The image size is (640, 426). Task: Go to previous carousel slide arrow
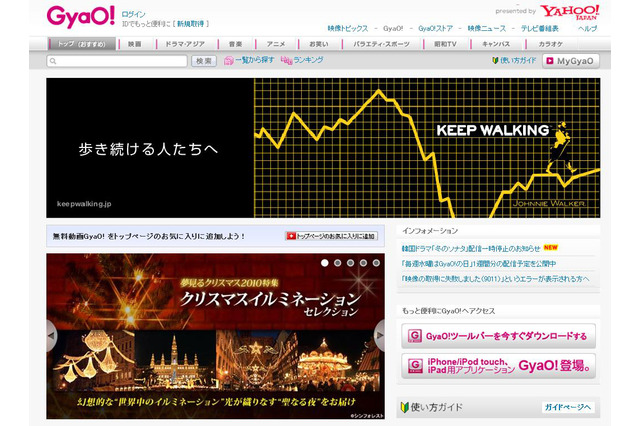pyautogui.click(x=51, y=336)
